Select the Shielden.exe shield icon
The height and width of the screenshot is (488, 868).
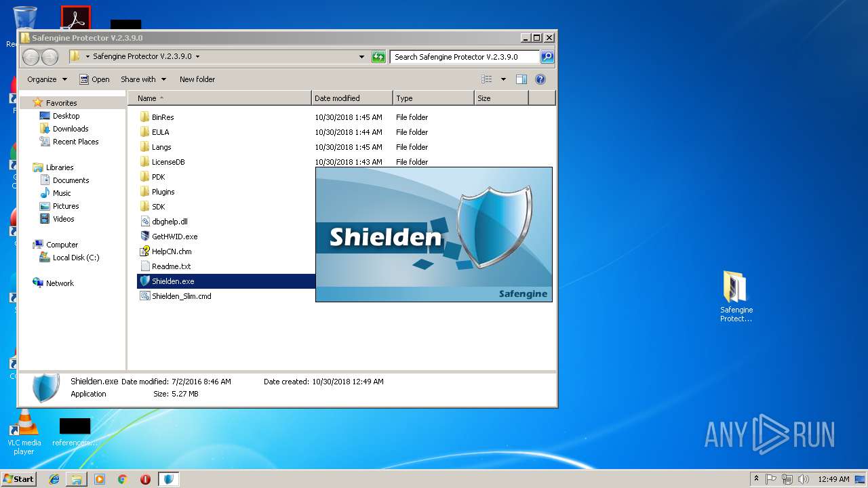(x=144, y=281)
